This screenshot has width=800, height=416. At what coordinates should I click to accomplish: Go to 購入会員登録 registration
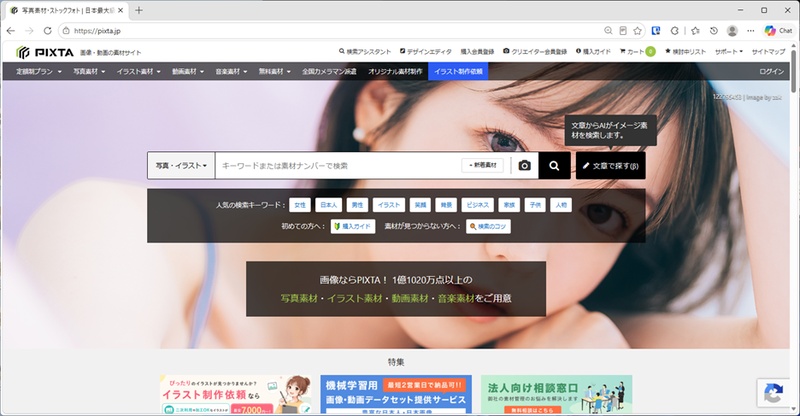coord(477,52)
